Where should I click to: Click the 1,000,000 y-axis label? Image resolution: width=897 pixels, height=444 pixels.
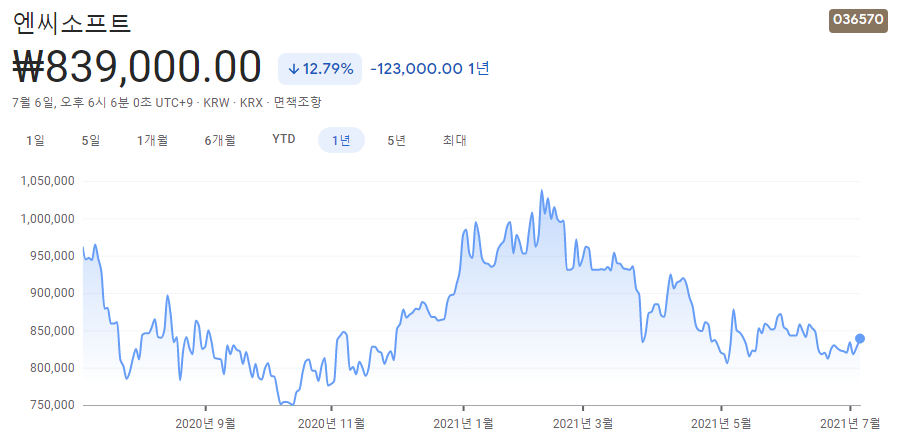pyautogui.click(x=47, y=219)
